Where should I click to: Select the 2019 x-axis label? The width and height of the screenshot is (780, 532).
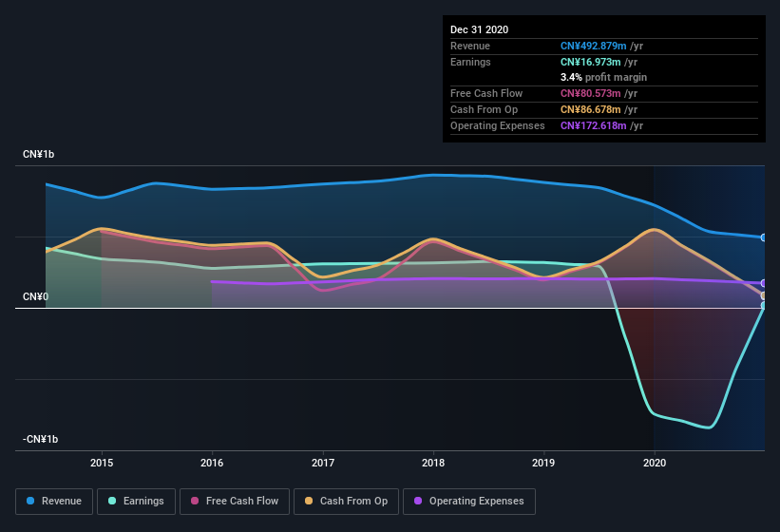pyautogui.click(x=543, y=463)
